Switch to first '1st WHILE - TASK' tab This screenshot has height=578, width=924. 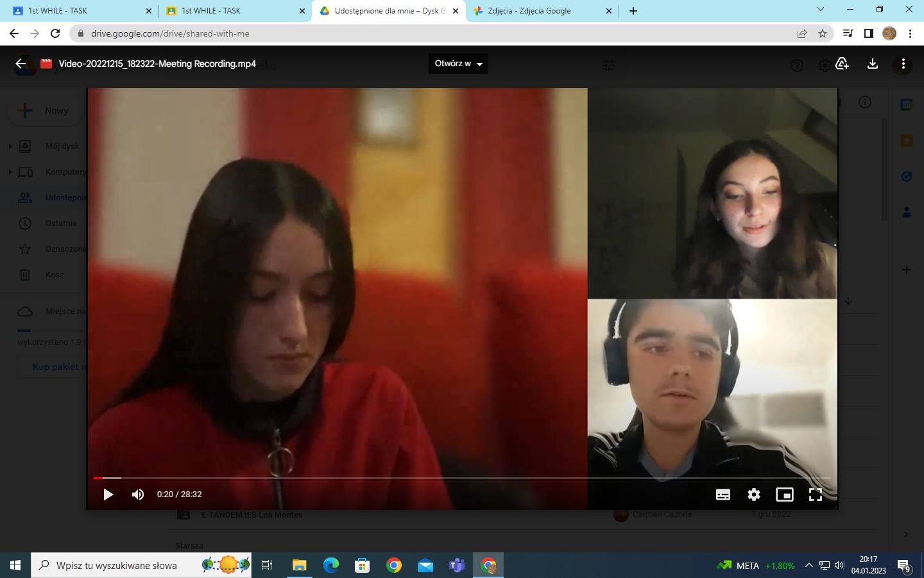58,11
